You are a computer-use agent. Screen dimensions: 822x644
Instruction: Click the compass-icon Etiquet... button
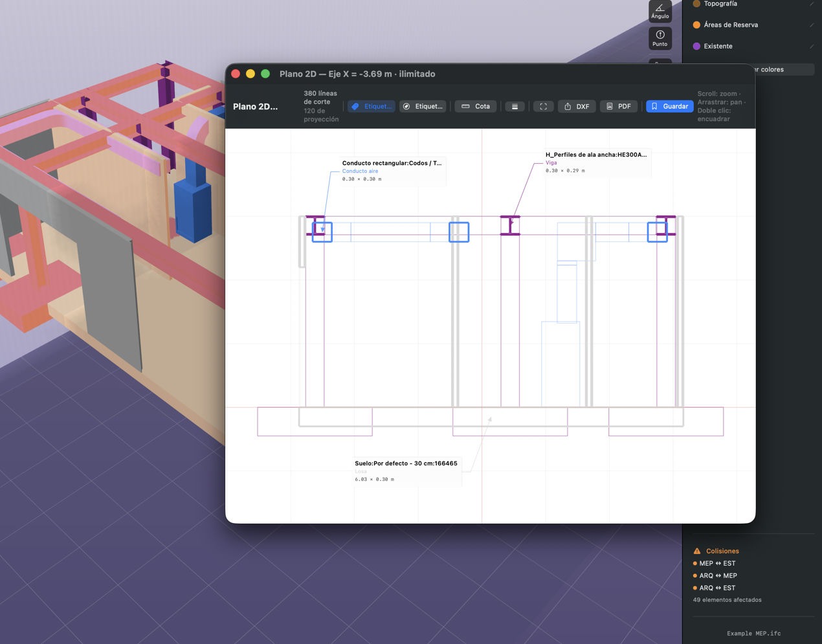(422, 106)
